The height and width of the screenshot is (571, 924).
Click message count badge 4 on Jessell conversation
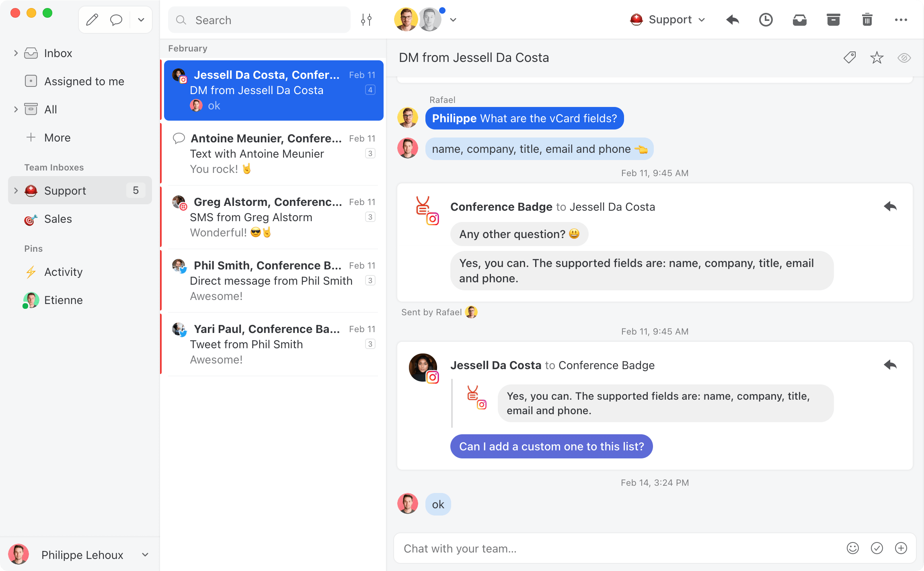coord(370,90)
